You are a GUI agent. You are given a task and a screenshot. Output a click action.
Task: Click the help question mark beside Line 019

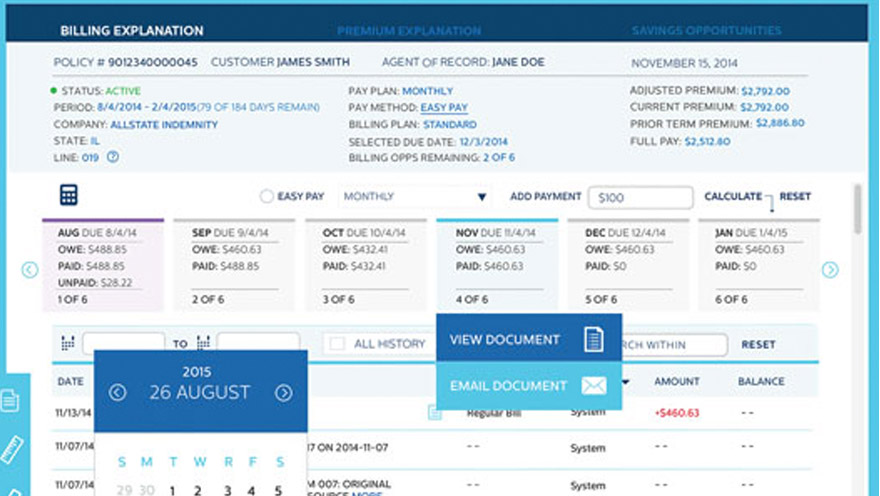(x=113, y=157)
